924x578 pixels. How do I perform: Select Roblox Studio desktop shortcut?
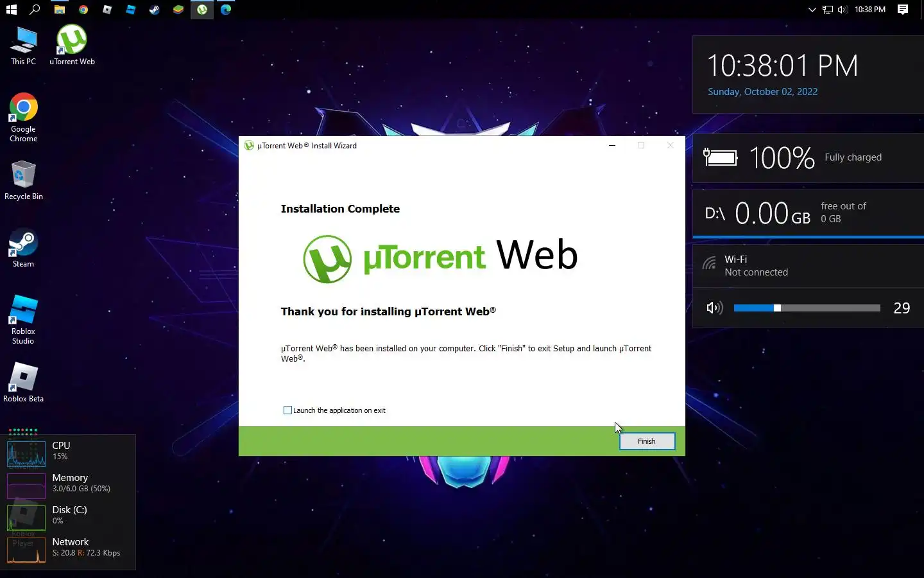24,320
